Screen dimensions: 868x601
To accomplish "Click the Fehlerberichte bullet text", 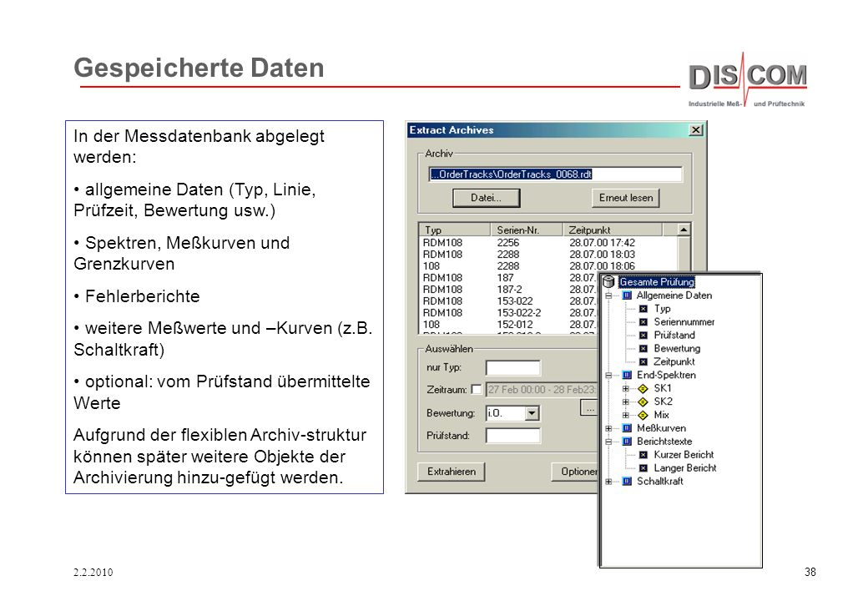I will [142, 296].
